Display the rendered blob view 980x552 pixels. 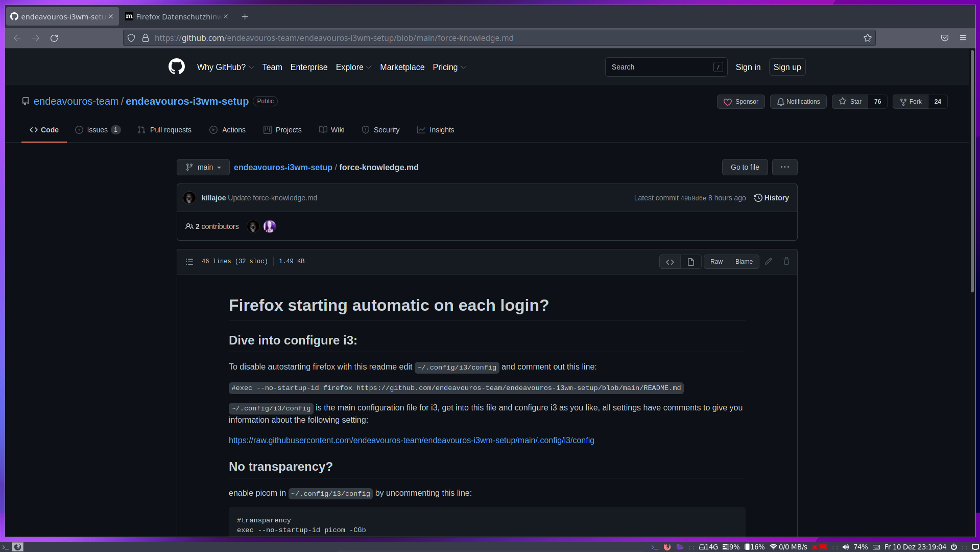tap(691, 262)
